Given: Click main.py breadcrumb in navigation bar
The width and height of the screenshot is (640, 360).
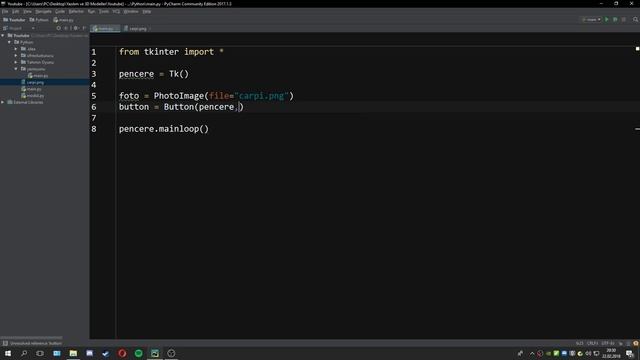Looking at the screenshot, I should pos(64,20).
